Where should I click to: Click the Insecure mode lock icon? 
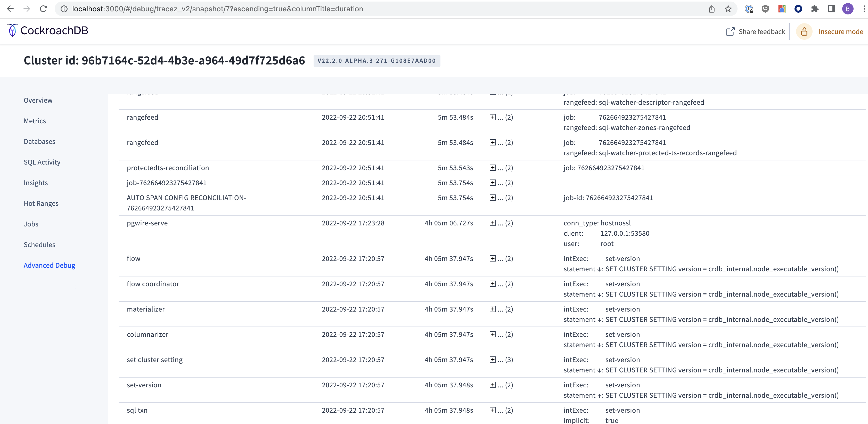coord(804,32)
